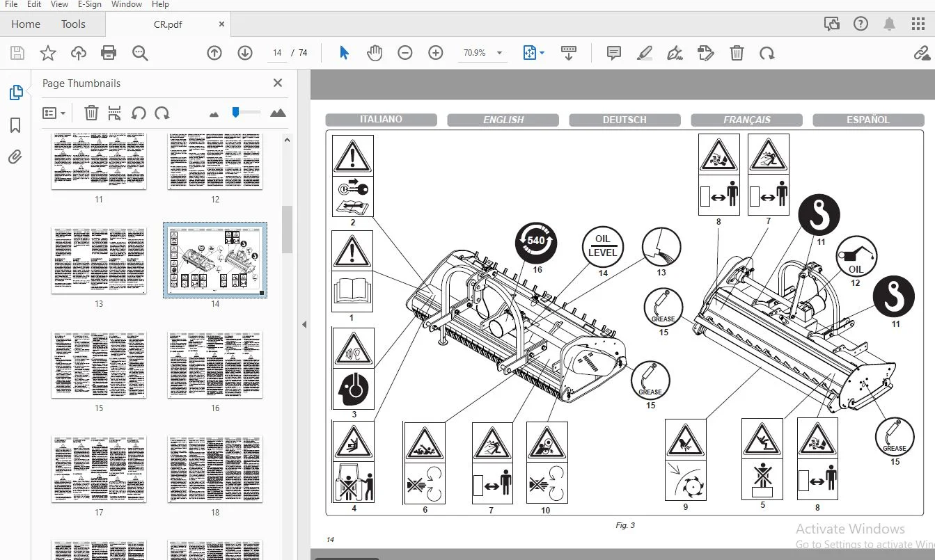Select page 11 thumbnail
This screenshot has height=560, width=935.
[x=99, y=161]
